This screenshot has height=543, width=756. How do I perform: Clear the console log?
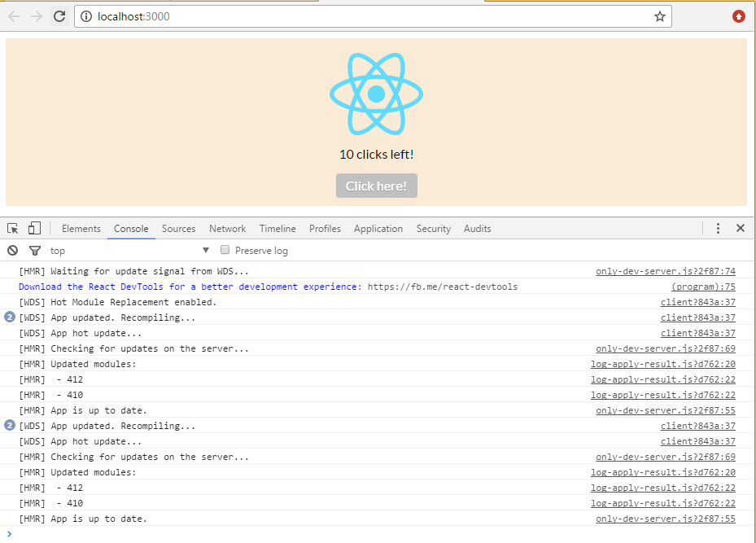pyautogui.click(x=12, y=250)
